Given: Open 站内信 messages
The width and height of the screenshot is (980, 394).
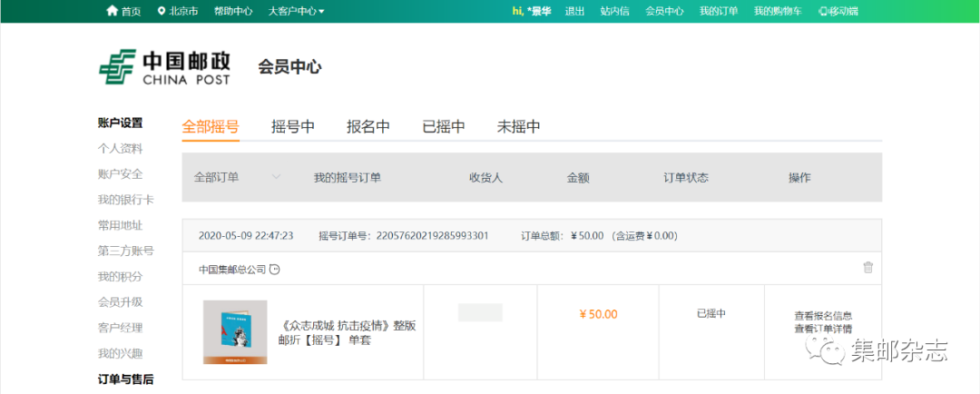Looking at the screenshot, I should click(x=614, y=11).
